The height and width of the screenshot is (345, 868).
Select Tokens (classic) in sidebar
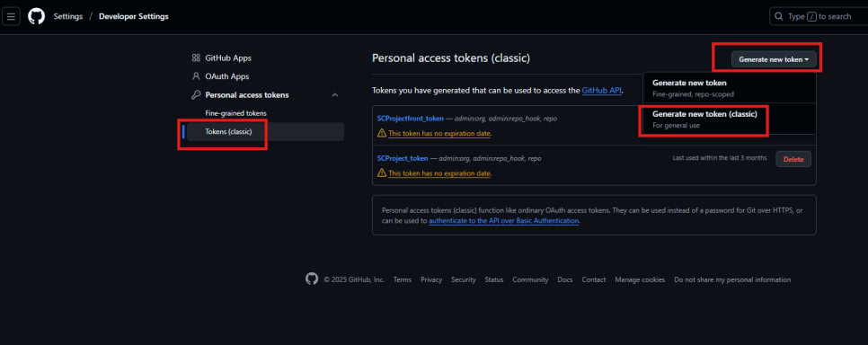tap(266, 132)
